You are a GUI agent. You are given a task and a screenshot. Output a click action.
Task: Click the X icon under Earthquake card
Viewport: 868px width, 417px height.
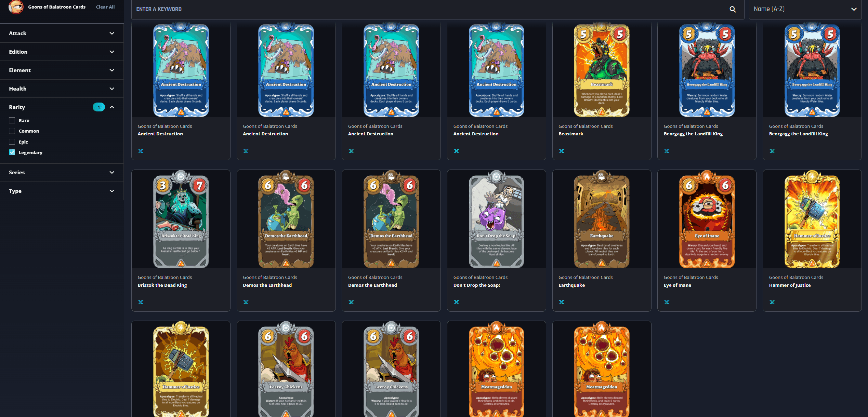tap(562, 302)
